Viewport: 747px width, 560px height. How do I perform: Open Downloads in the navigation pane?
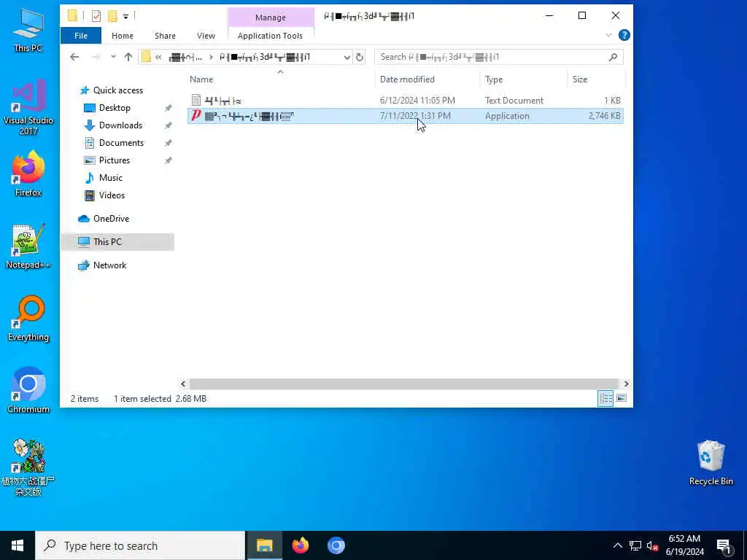120,125
